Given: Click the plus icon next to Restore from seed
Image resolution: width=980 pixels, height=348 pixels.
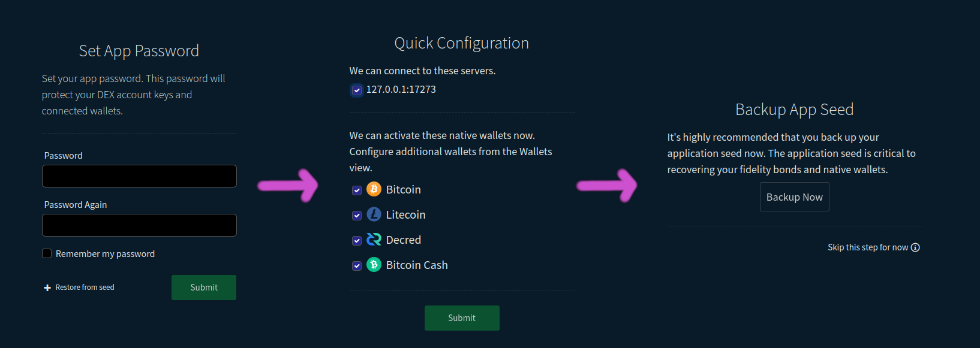Looking at the screenshot, I should coord(47,287).
